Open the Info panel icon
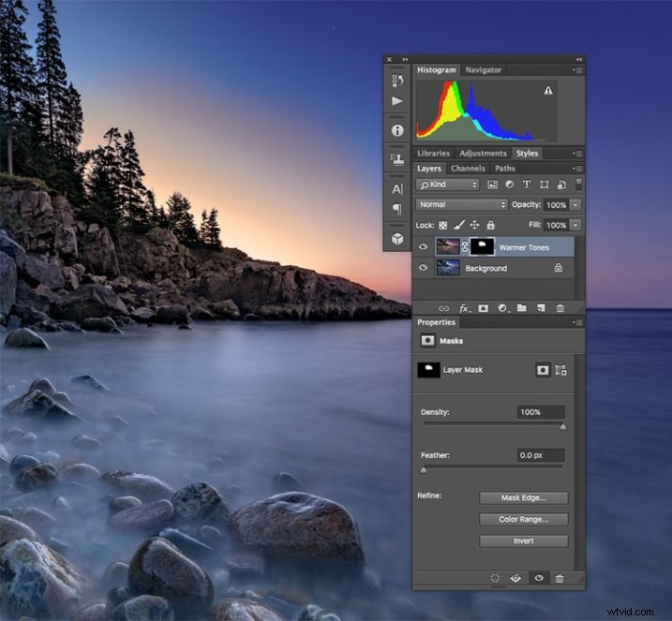This screenshot has height=621, width=672. pyautogui.click(x=397, y=130)
